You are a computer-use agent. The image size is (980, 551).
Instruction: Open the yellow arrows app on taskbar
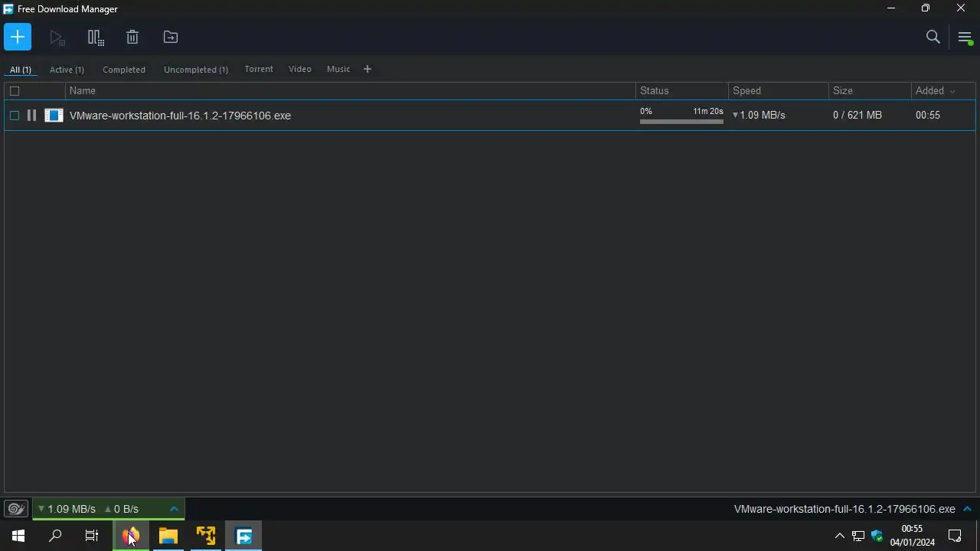click(206, 536)
